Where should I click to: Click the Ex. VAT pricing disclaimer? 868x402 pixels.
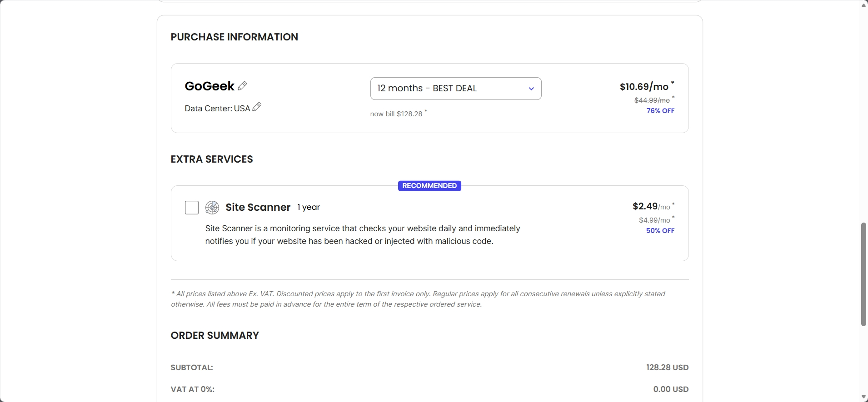(418, 299)
